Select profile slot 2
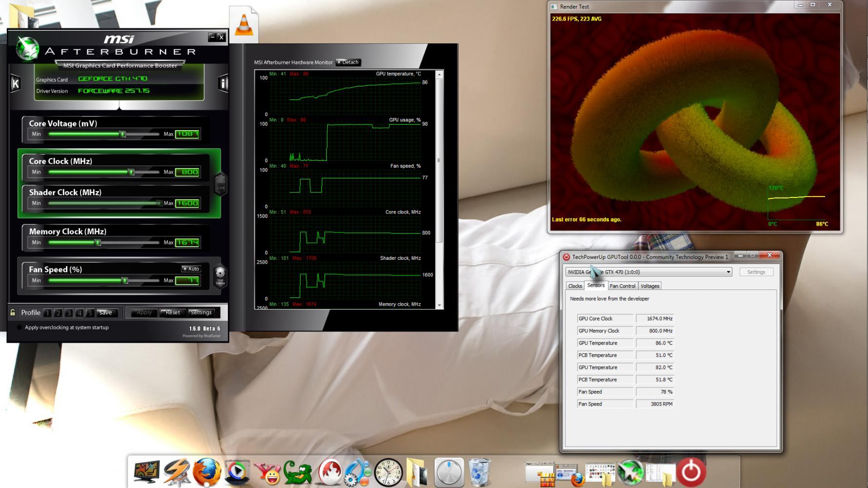 [x=58, y=313]
